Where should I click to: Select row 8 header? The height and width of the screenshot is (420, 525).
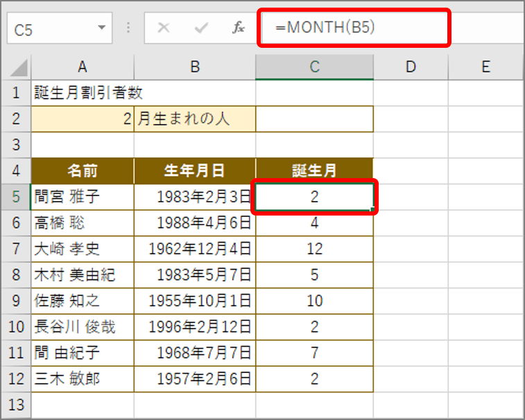pyautogui.click(x=16, y=274)
